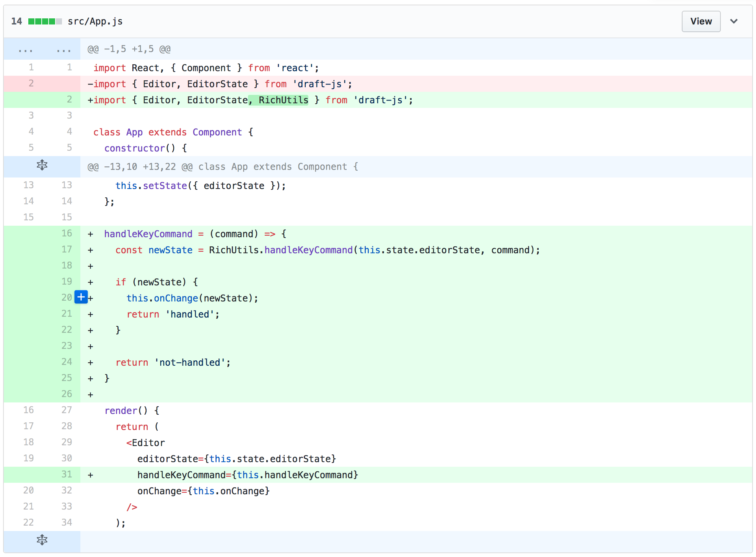Viewport: 756px width, 557px height.
Task: Click the first hunk header @@ -1,5 +1,5 @@
Action: 129,49
